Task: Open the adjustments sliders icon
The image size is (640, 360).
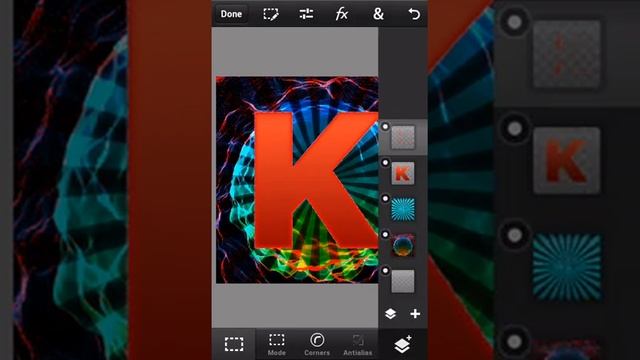Action: coord(306,14)
